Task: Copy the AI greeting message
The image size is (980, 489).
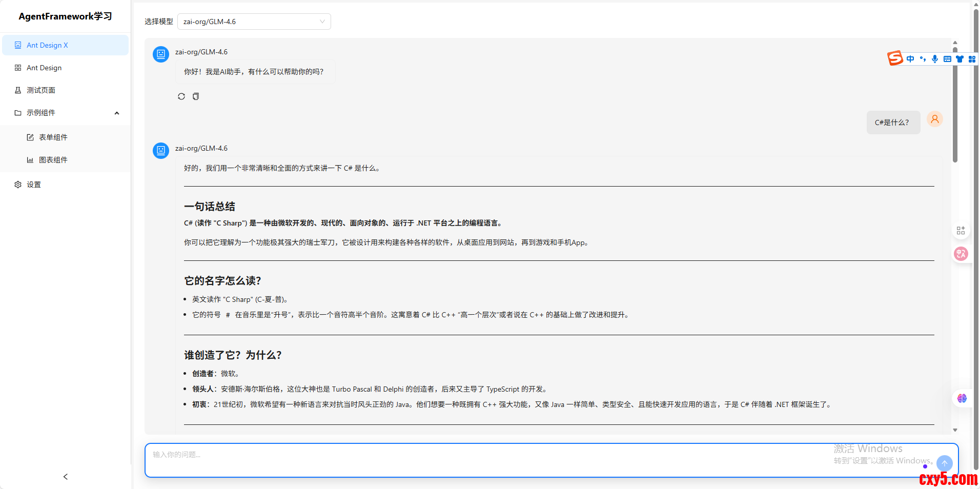Action: pos(196,96)
